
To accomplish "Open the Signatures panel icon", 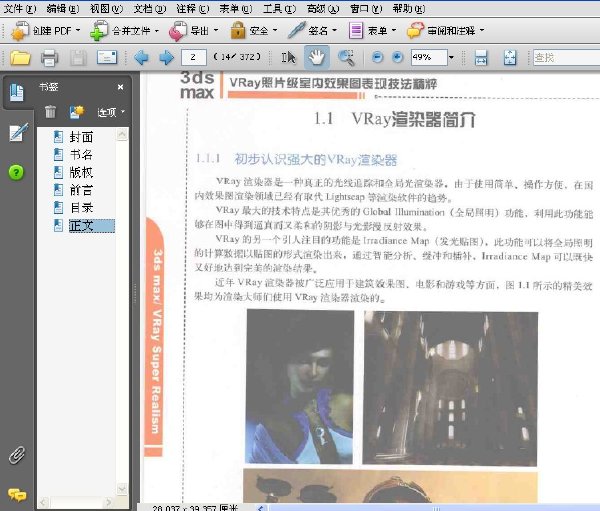I will coord(18,132).
